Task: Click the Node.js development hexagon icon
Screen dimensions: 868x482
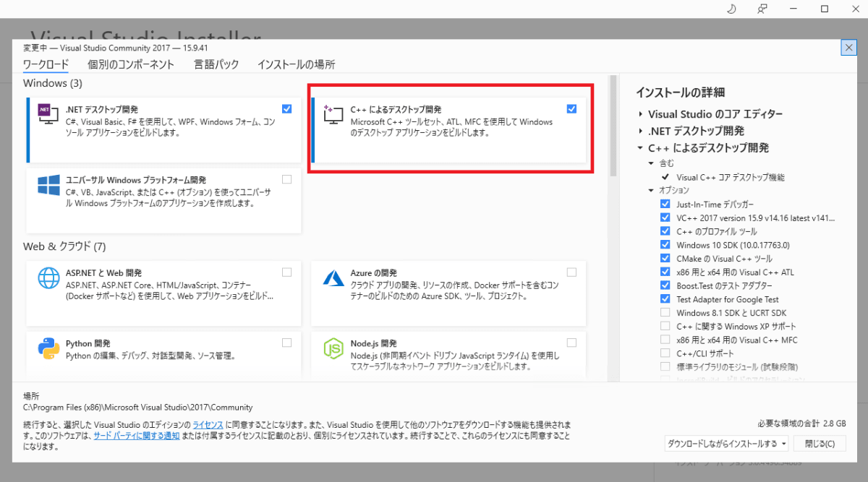Action: [x=333, y=349]
